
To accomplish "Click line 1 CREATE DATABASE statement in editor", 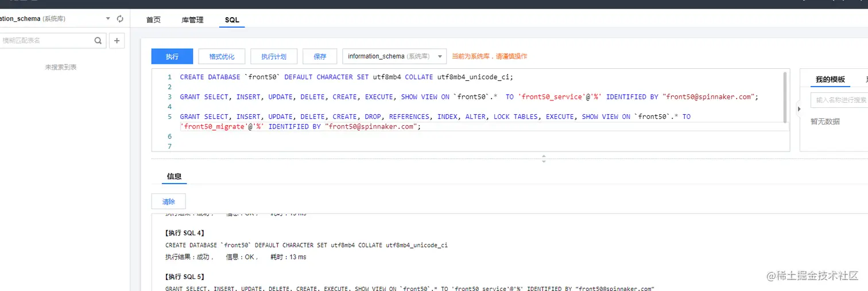I will (x=346, y=77).
